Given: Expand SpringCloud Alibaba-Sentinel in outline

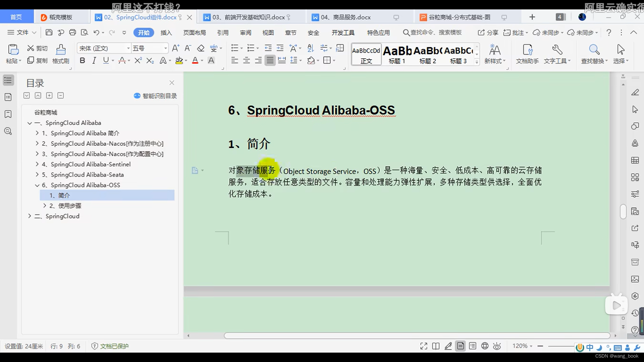Looking at the screenshot, I should (37, 164).
